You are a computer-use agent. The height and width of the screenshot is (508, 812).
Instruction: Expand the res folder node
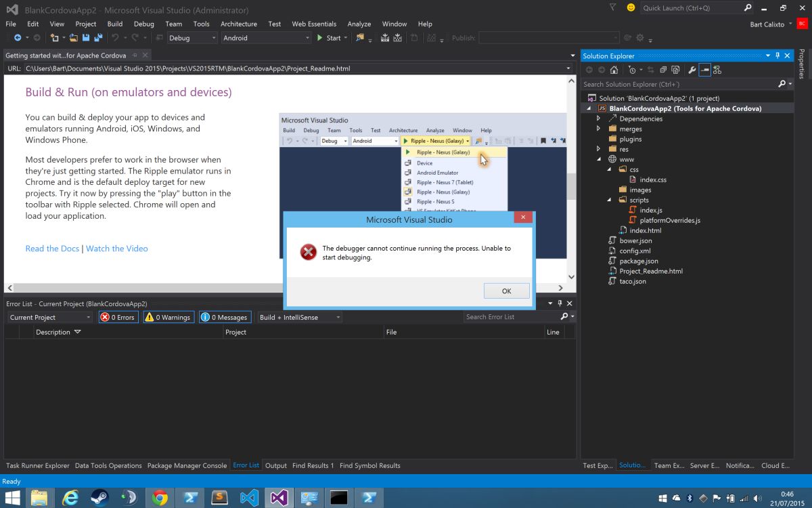(x=598, y=149)
